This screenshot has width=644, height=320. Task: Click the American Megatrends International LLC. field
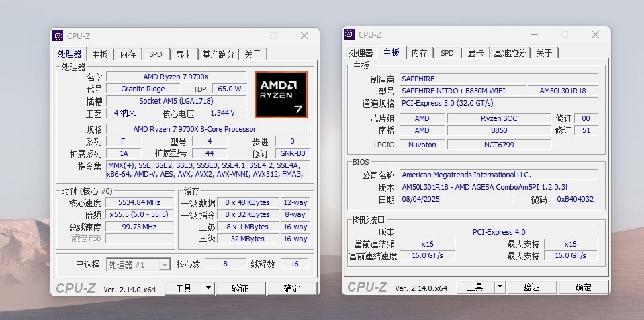[x=498, y=175]
